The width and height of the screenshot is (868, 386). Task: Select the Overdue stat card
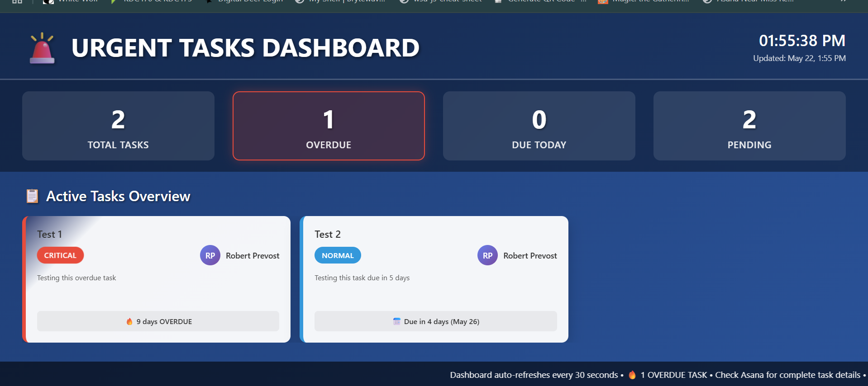[329, 126]
